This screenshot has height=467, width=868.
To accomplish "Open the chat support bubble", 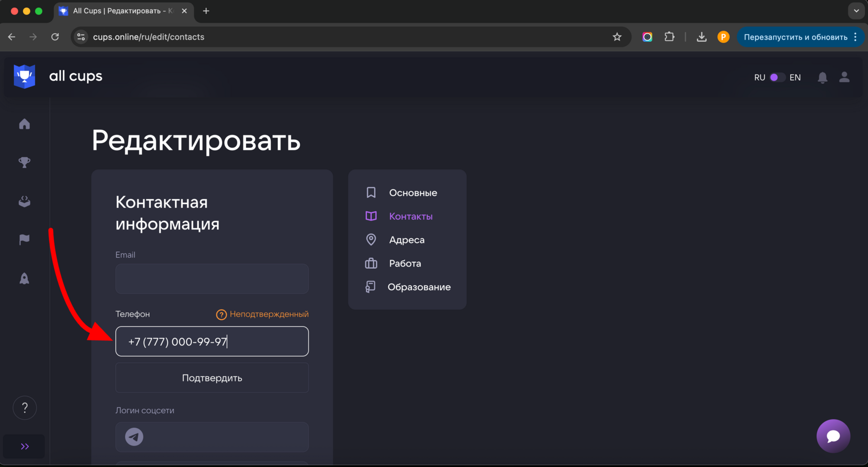I will click(833, 436).
